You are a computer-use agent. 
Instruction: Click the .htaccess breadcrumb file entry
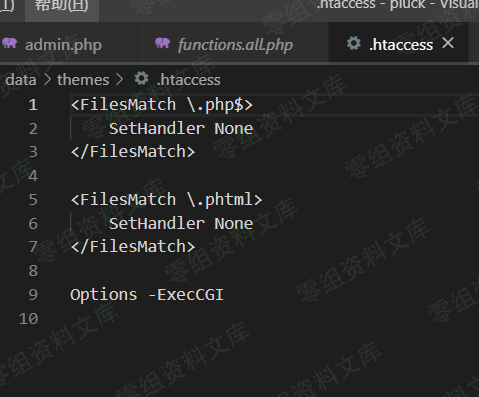coord(189,80)
